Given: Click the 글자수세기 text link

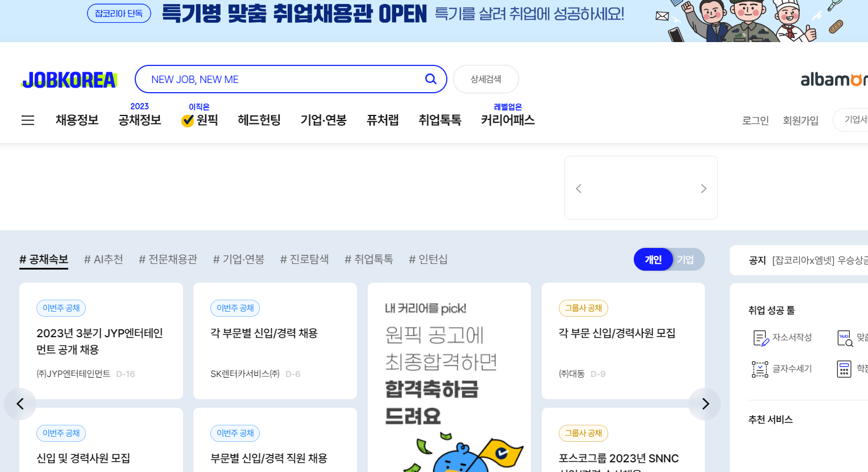Looking at the screenshot, I should [792, 369].
